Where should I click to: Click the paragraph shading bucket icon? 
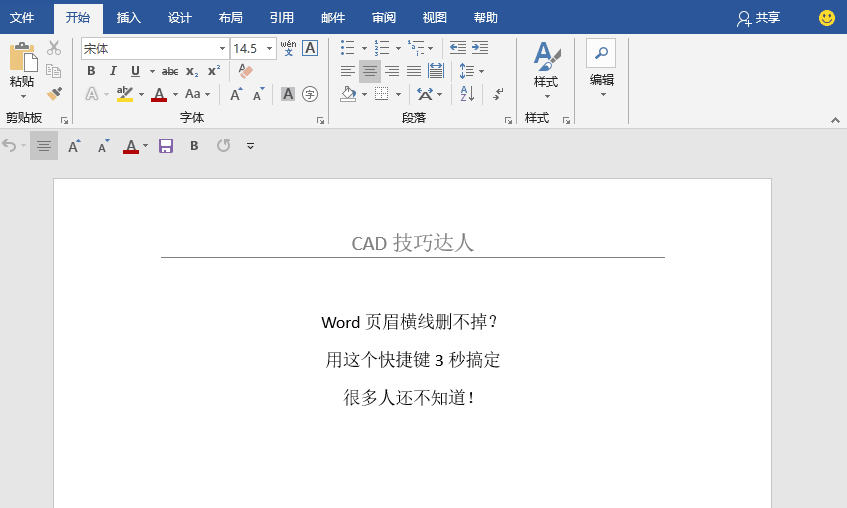tap(348, 94)
